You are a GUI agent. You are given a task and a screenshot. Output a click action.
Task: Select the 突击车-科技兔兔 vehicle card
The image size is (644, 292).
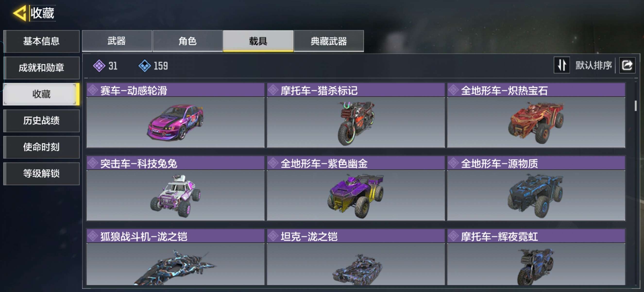pyautogui.click(x=176, y=188)
